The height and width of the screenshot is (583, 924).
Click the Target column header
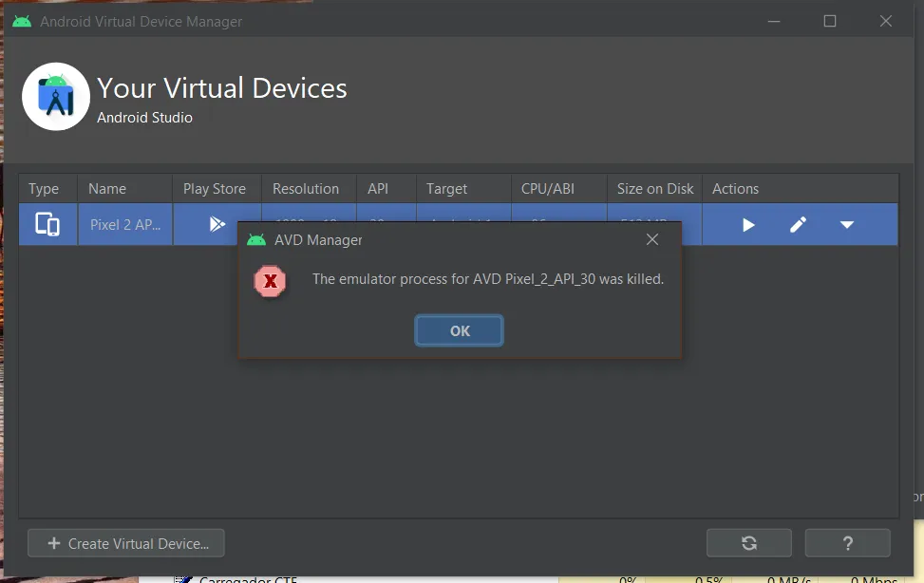point(446,188)
